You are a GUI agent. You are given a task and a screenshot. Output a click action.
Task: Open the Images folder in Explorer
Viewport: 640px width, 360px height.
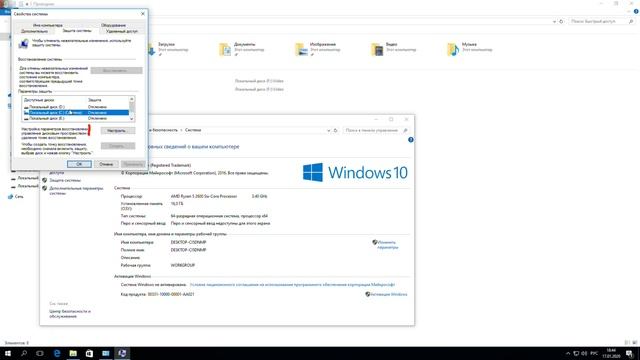pos(318,49)
